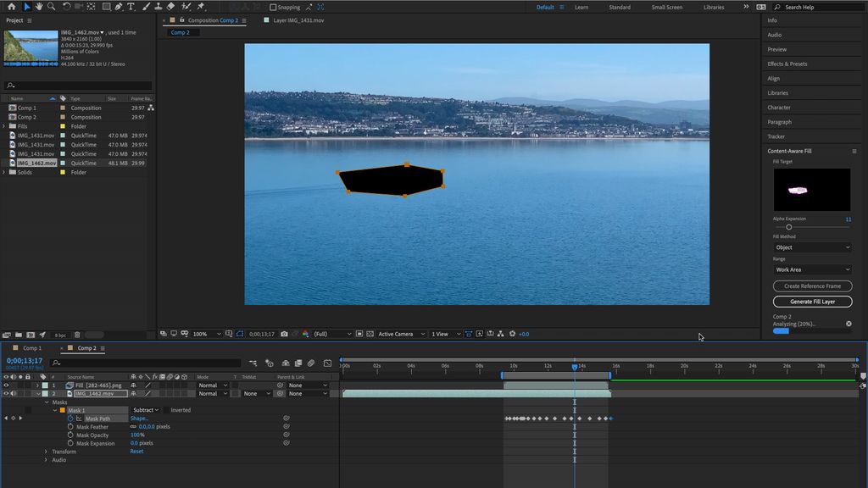Screen dimensions: 868x488
Task: Collapse the Masks group for IMG_1462.mov
Action: pos(47,402)
